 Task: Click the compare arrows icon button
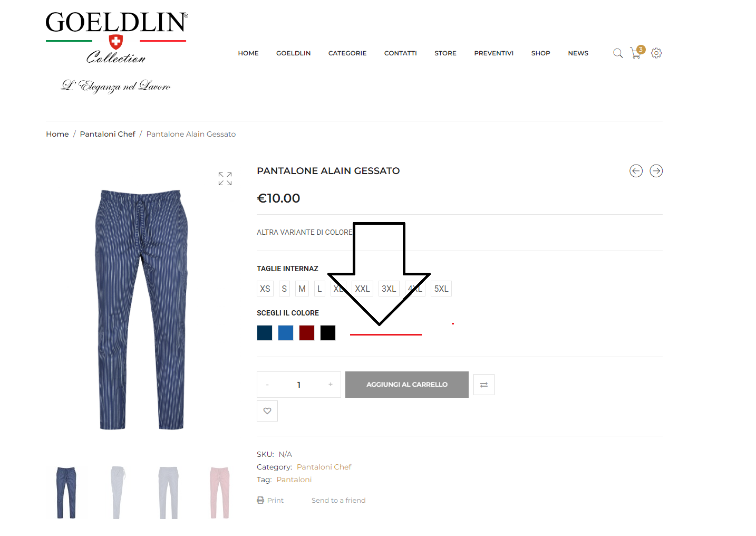click(484, 385)
